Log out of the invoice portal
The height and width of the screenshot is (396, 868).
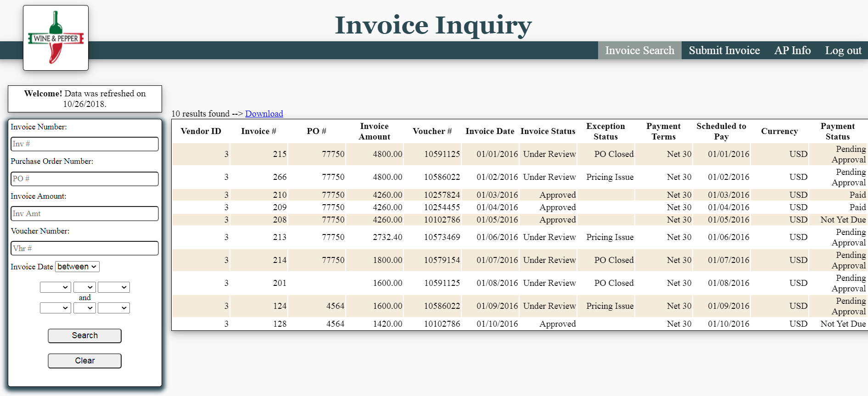pos(843,50)
